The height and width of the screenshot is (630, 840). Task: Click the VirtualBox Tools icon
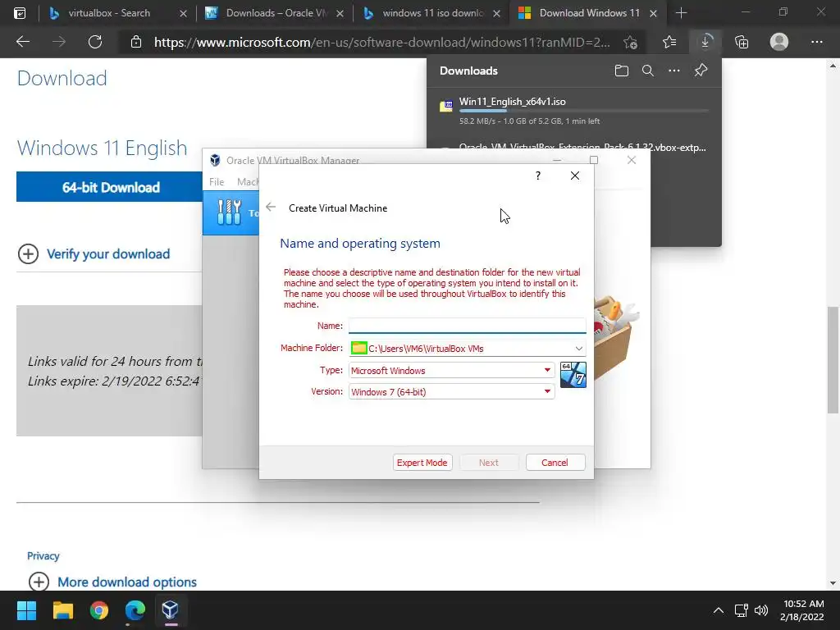click(230, 212)
